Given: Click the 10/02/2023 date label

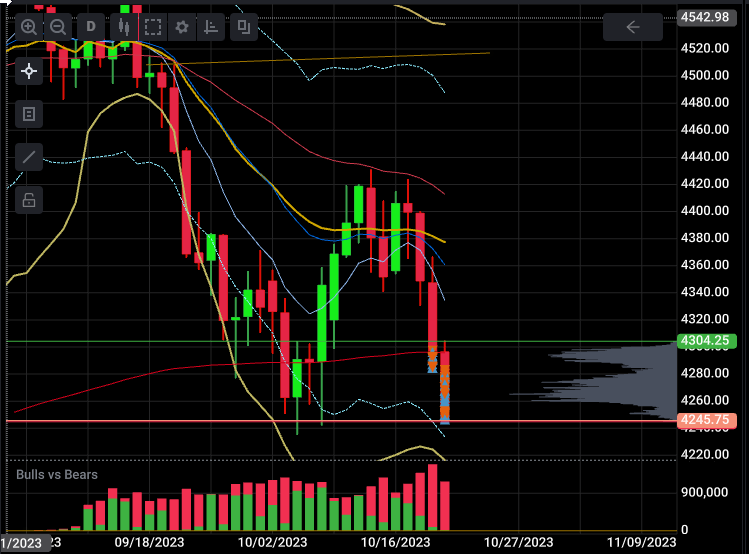Looking at the screenshot, I should click(x=273, y=542).
